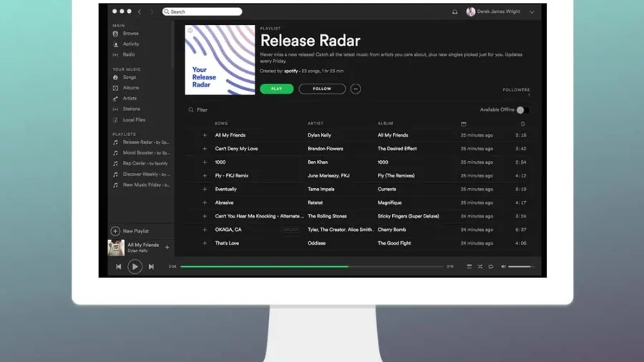The width and height of the screenshot is (644, 362).
Task: Toggle the Available Offline switch
Action: point(522,110)
